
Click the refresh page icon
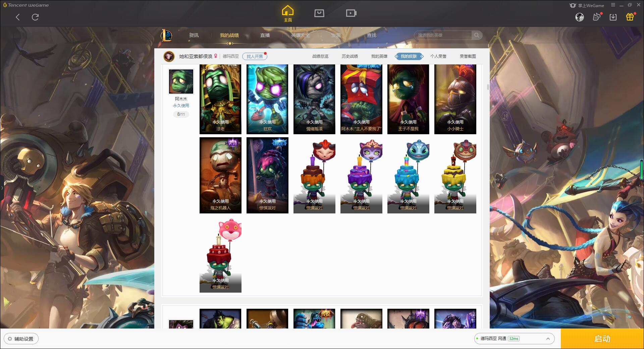[35, 17]
